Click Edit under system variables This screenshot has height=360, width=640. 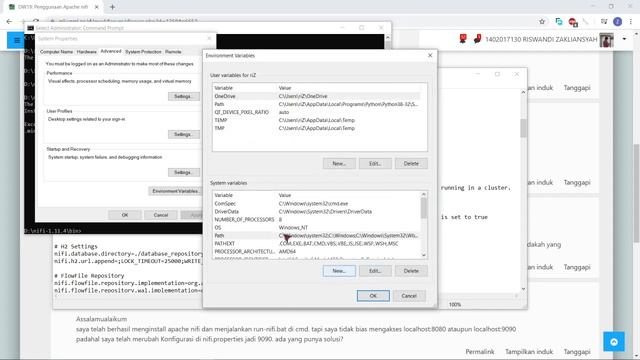click(x=375, y=271)
